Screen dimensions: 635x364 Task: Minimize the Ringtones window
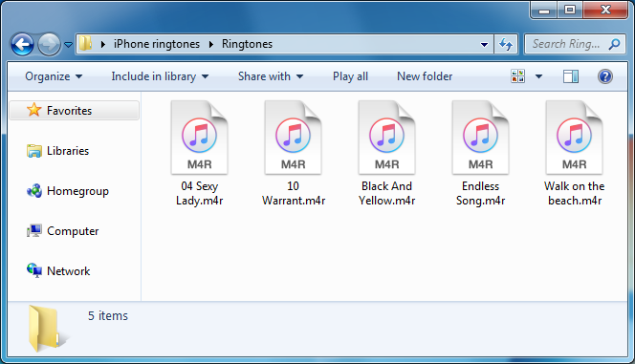pyautogui.click(x=544, y=11)
